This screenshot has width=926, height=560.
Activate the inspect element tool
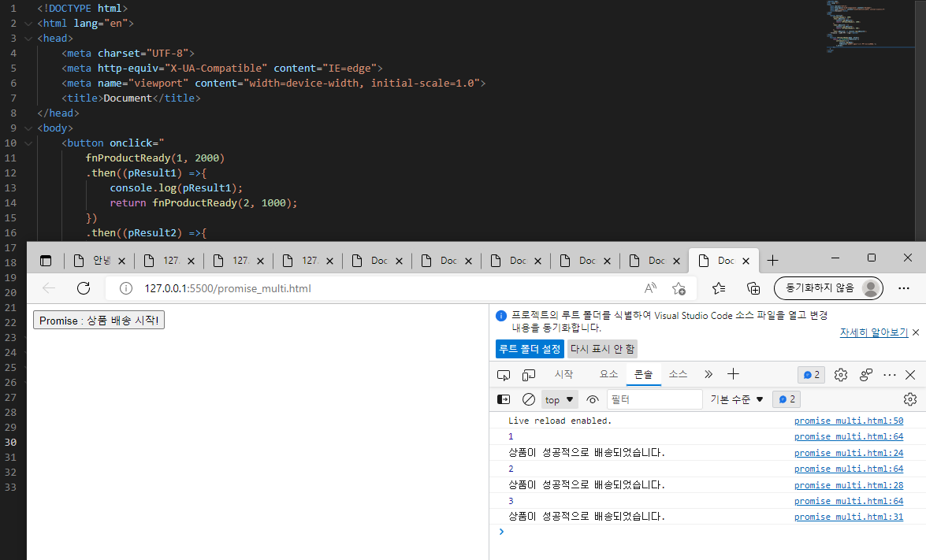coord(503,375)
